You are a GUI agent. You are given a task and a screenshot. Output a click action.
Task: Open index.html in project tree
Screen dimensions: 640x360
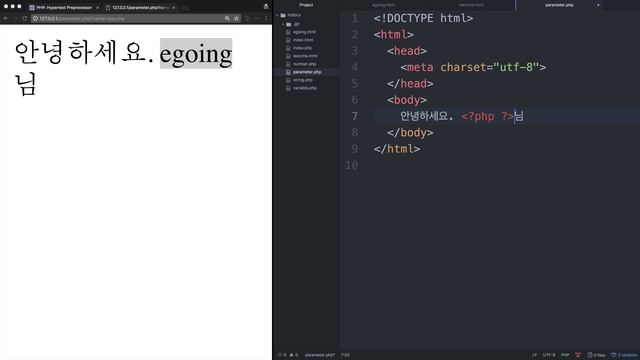tap(303, 40)
